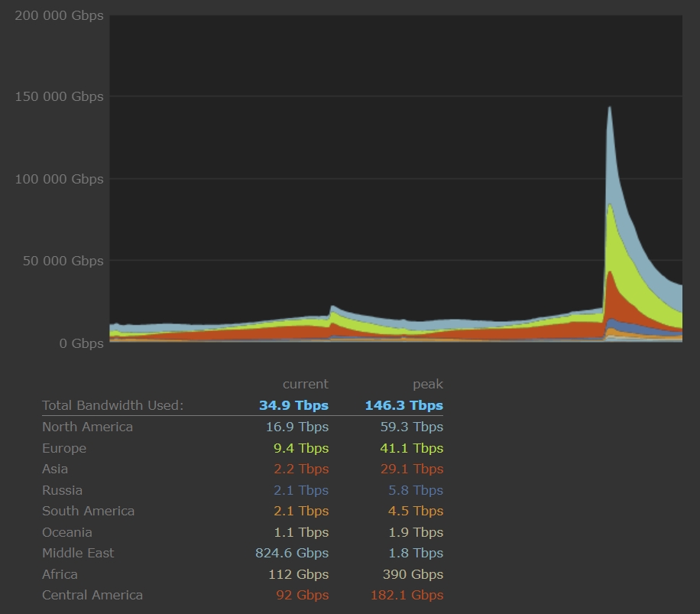Screen dimensions: 700x614
Task: Click the Central America label
Action: (92, 595)
